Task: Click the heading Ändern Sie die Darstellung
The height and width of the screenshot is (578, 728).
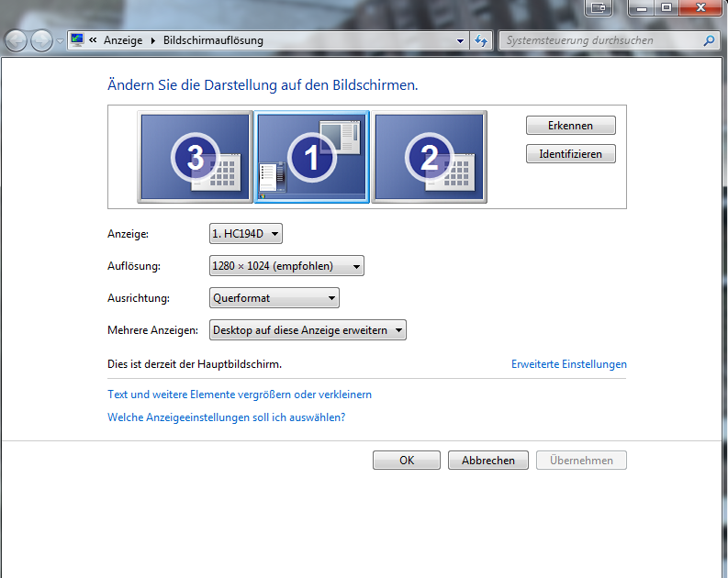Action: pos(263,85)
